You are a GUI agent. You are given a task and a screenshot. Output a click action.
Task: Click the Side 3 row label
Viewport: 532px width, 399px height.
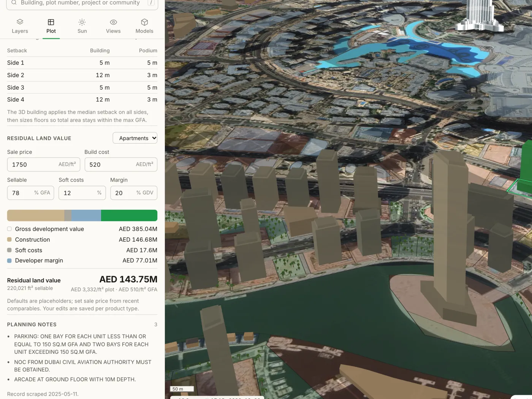[16, 87]
